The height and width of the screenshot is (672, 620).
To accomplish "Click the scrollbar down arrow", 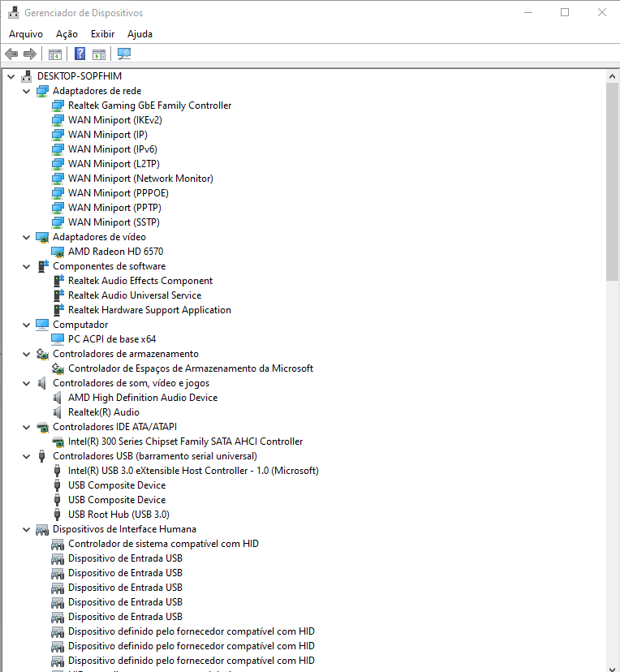I will [612, 669].
